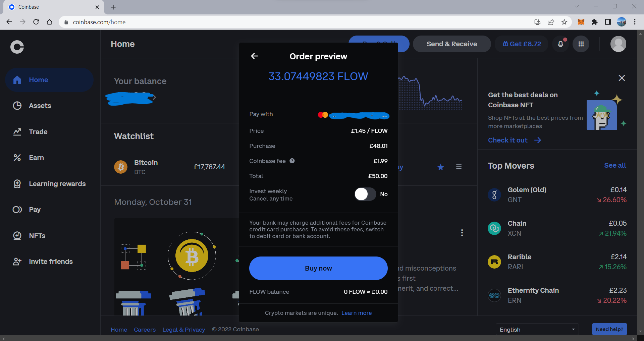Click the Bitcoin coin icon in Watchlist

pos(121,167)
